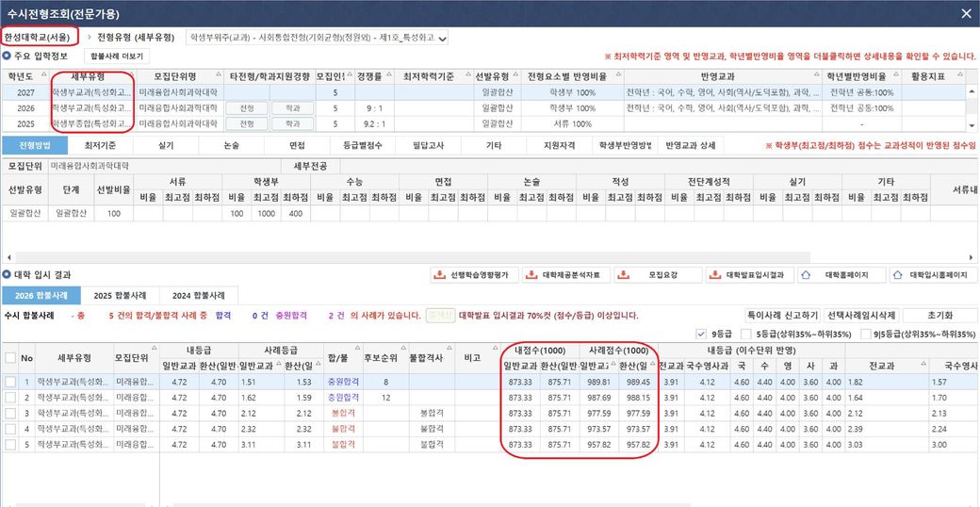980x507 pixels.
Task: Click the 합불사례 더보기 button
Action: pos(117,57)
